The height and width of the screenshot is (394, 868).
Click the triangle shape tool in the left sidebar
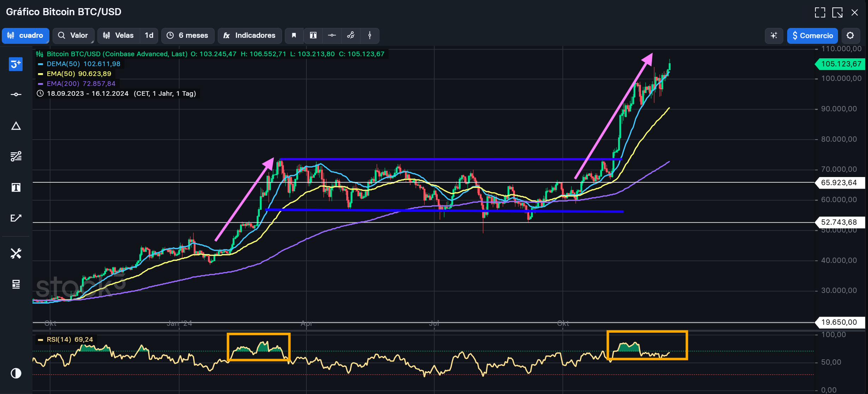[x=16, y=126]
